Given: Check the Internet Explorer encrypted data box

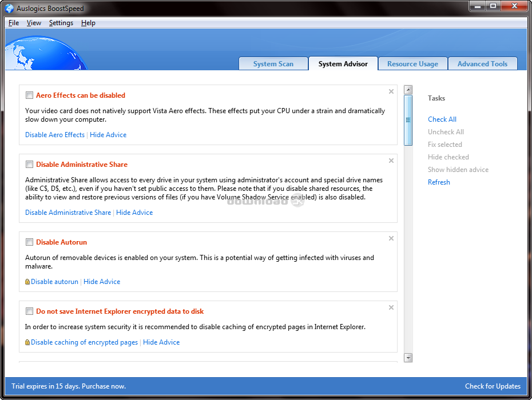Looking at the screenshot, I should pos(30,311).
